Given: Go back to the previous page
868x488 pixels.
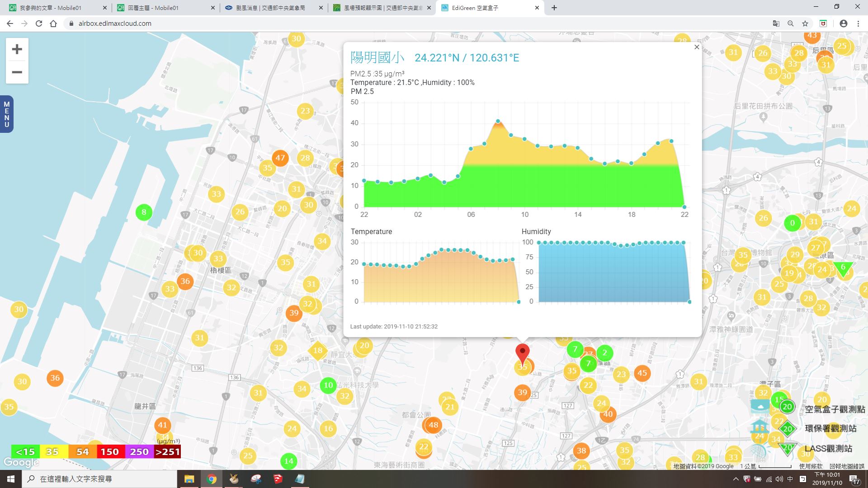Looking at the screenshot, I should (x=10, y=23).
